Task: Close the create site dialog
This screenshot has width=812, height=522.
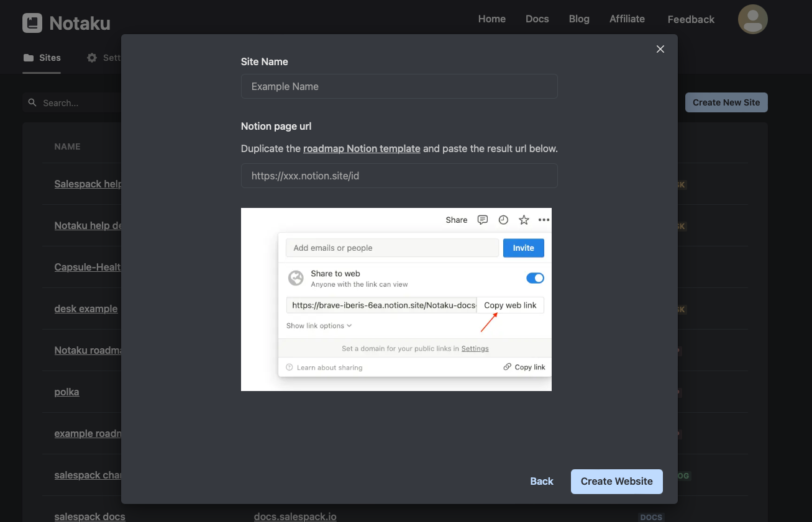Action: tap(660, 49)
